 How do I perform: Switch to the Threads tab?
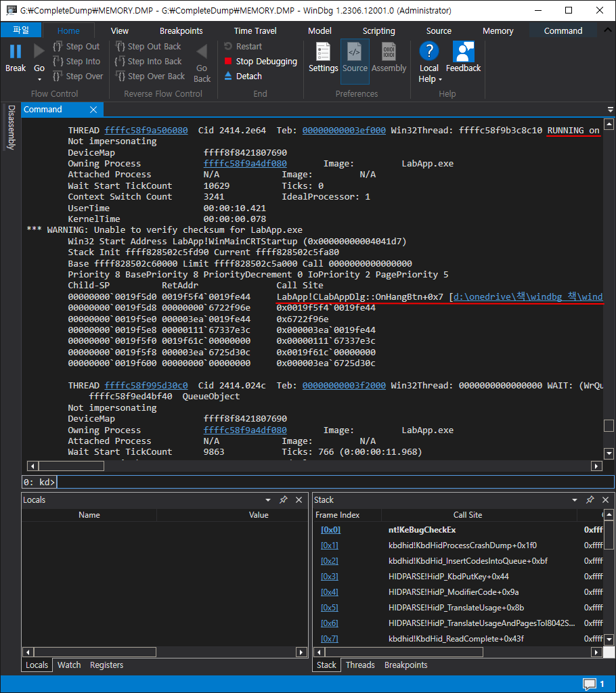360,665
